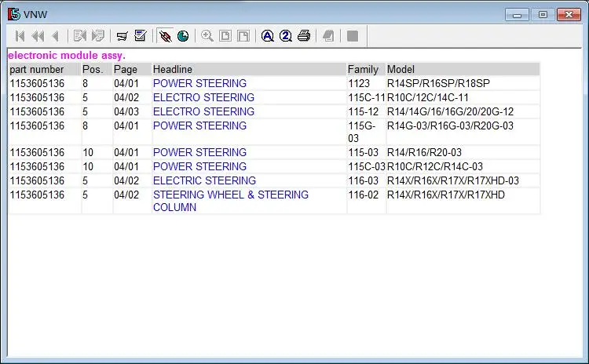The height and width of the screenshot is (364, 589).
Task: Open ELECTRO STEERING link for page 04/03
Action: [x=203, y=112]
